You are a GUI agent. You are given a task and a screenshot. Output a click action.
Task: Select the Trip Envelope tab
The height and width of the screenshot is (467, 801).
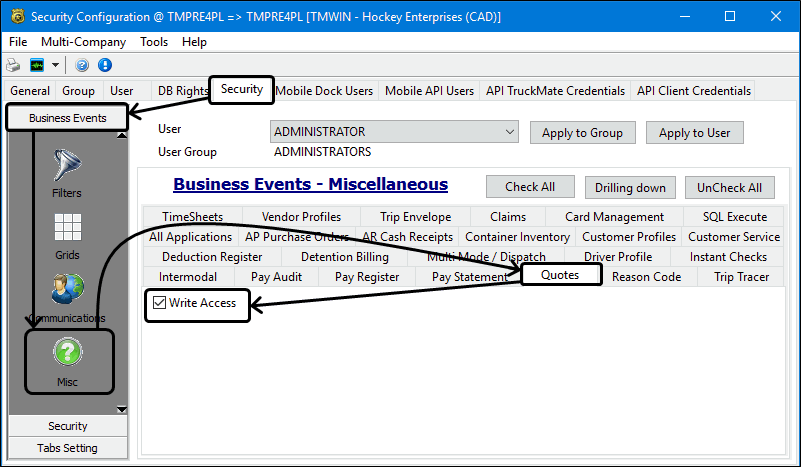(415, 217)
